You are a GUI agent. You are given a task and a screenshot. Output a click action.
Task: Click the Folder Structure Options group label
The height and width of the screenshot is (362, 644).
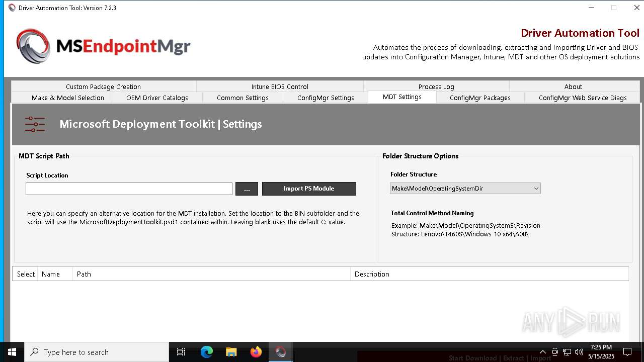[421, 156]
